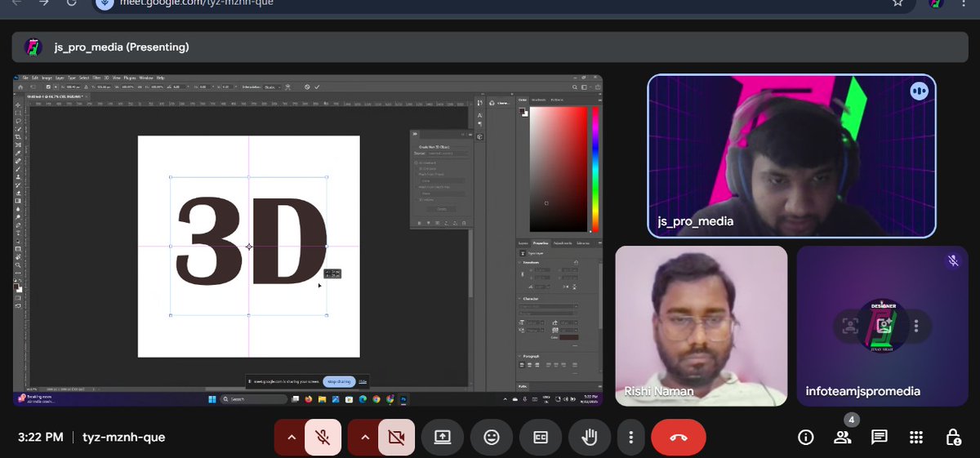Show the people participants panel
Image resolution: width=980 pixels, height=458 pixels.
(x=843, y=438)
